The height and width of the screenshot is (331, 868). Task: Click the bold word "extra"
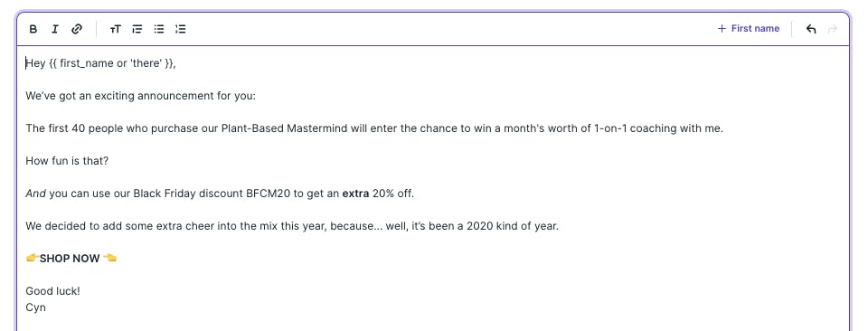click(x=355, y=194)
